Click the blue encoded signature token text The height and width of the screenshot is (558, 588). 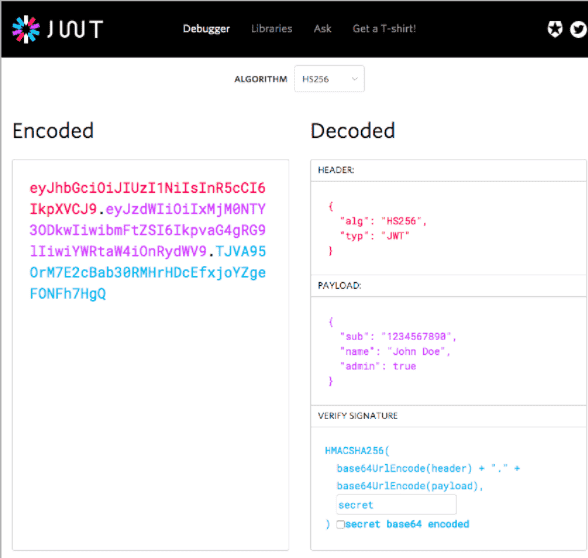(148, 273)
